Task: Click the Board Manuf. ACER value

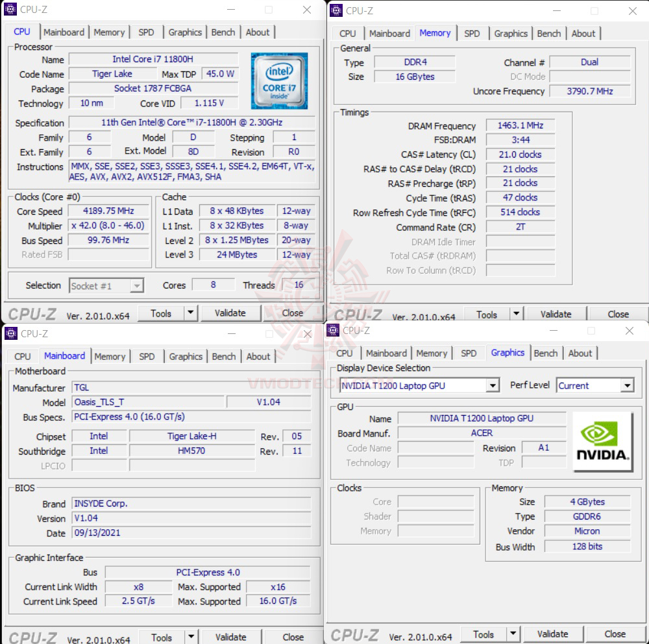Action: click(482, 433)
